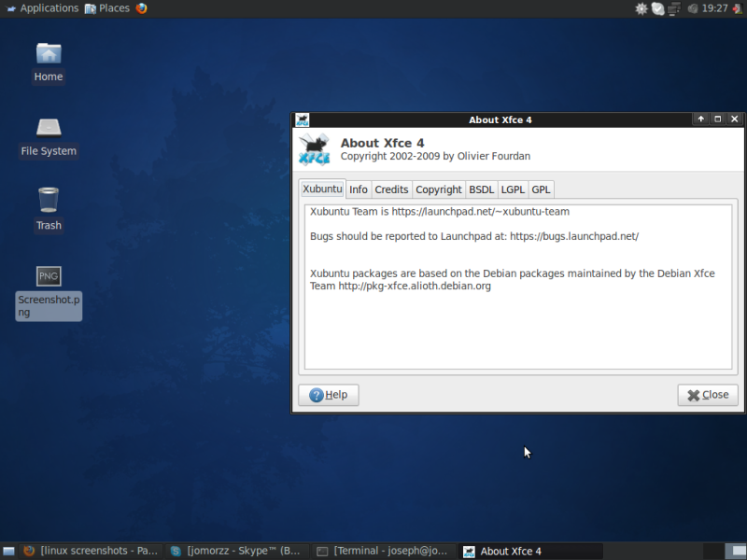Select the Copyright tab
The width and height of the screenshot is (747, 560).
click(439, 189)
